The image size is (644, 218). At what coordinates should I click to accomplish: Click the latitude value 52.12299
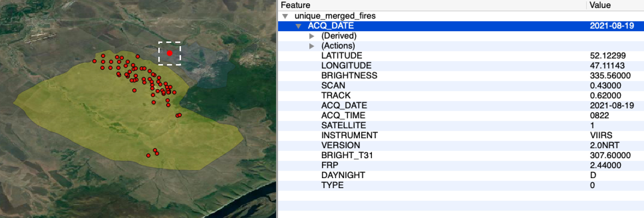608,56
